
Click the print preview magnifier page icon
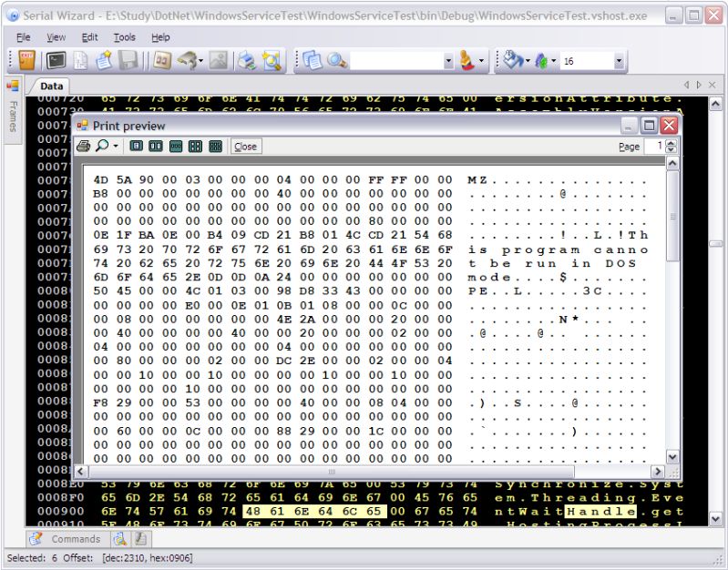272,60
